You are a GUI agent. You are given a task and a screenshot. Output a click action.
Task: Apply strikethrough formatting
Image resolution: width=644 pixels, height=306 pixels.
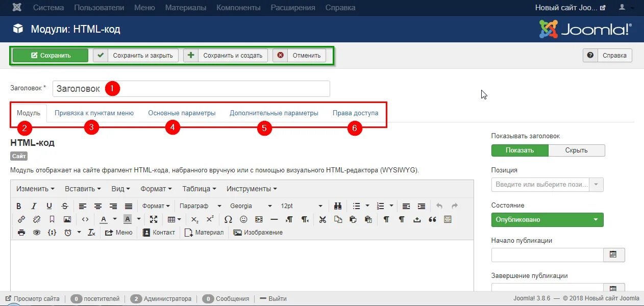64,206
